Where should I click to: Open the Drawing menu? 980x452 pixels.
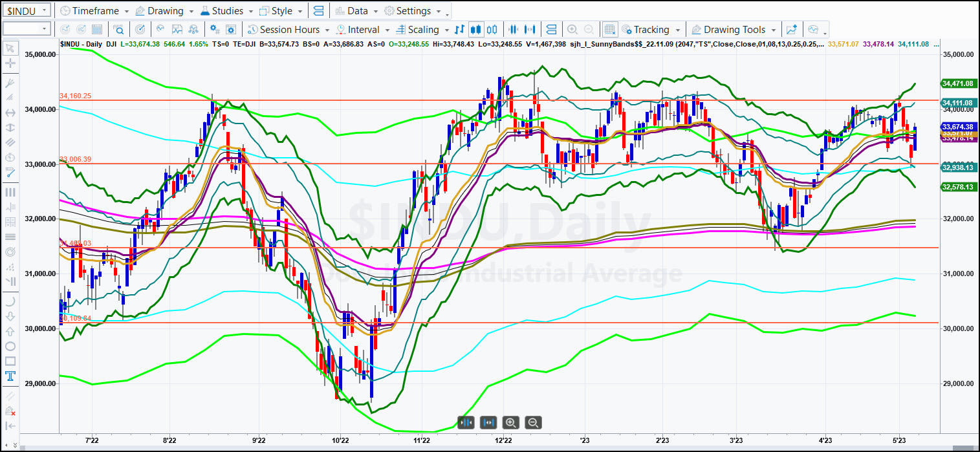[x=164, y=11]
